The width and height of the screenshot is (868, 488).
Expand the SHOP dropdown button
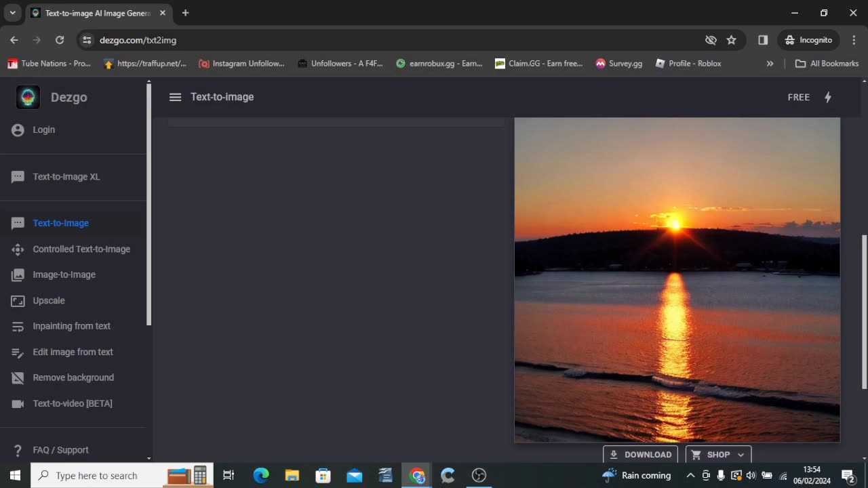tap(718, 455)
